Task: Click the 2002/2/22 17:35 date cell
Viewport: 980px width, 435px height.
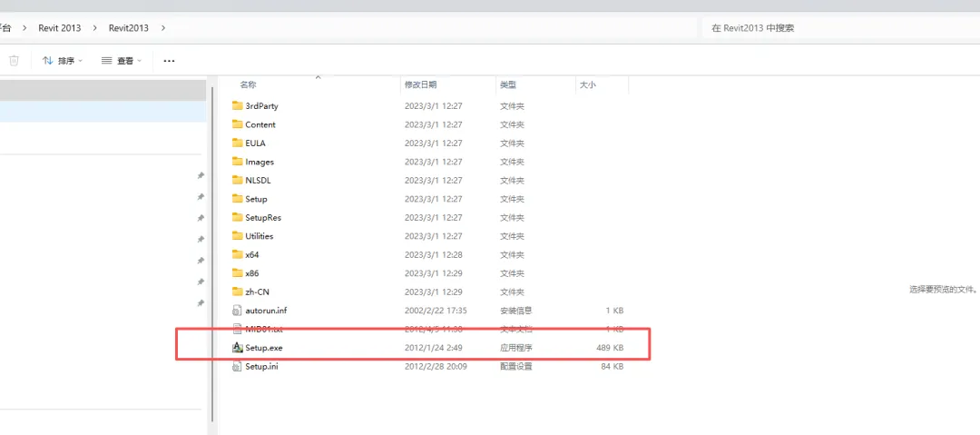Action: 436,311
